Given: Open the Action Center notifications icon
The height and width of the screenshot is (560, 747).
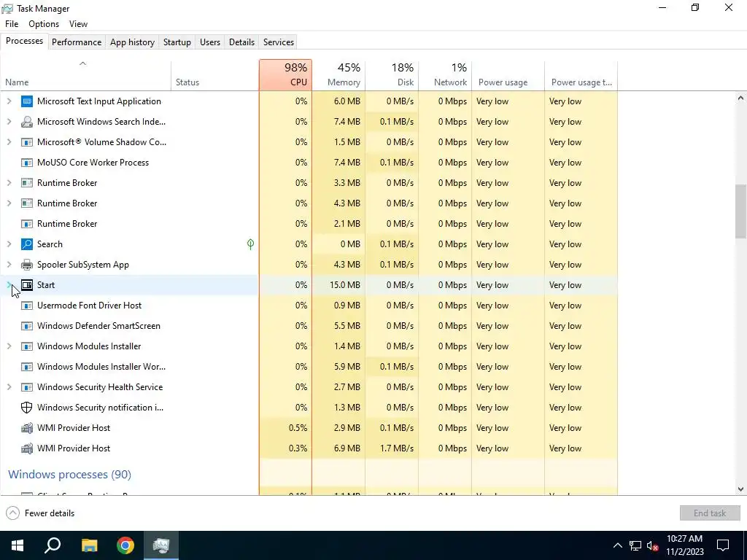Looking at the screenshot, I should 723,545.
